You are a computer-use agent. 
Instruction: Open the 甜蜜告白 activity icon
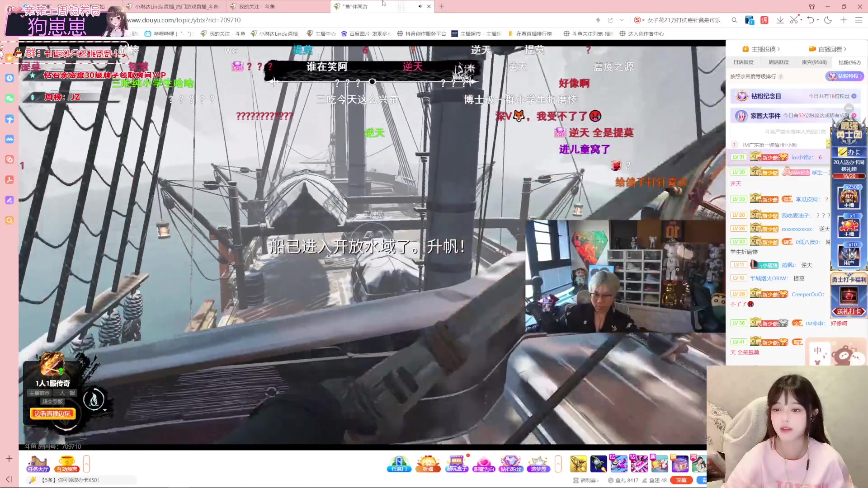(483, 464)
